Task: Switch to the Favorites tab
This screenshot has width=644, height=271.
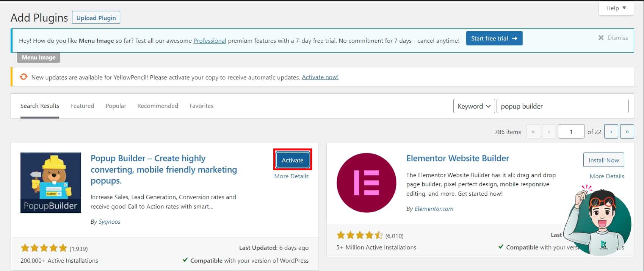Action: [x=201, y=106]
